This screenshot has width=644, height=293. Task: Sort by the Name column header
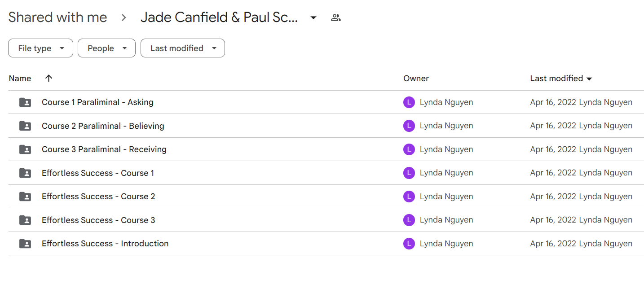click(20, 79)
